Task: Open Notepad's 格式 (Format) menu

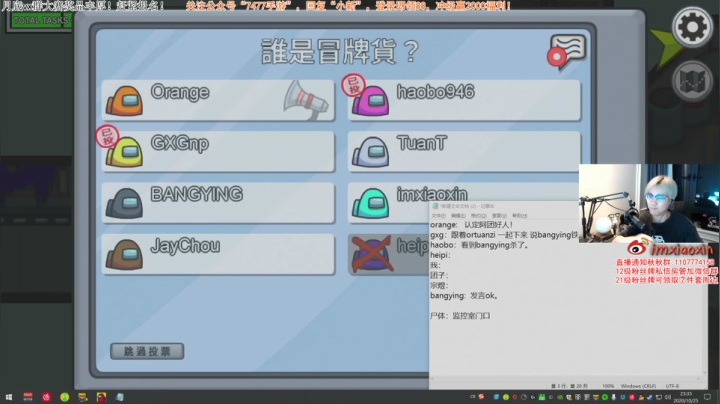Action: pos(478,216)
